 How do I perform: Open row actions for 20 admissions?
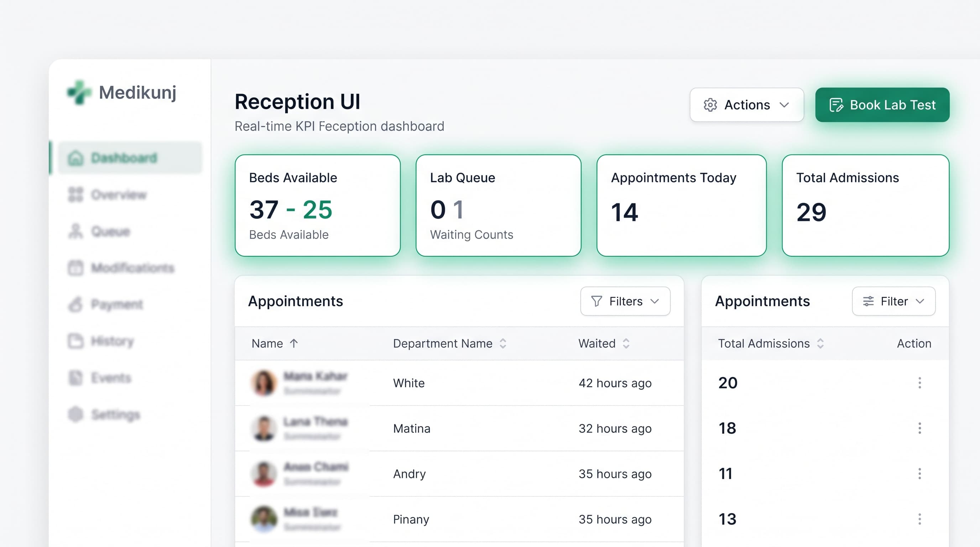pyautogui.click(x=919, y=383)
